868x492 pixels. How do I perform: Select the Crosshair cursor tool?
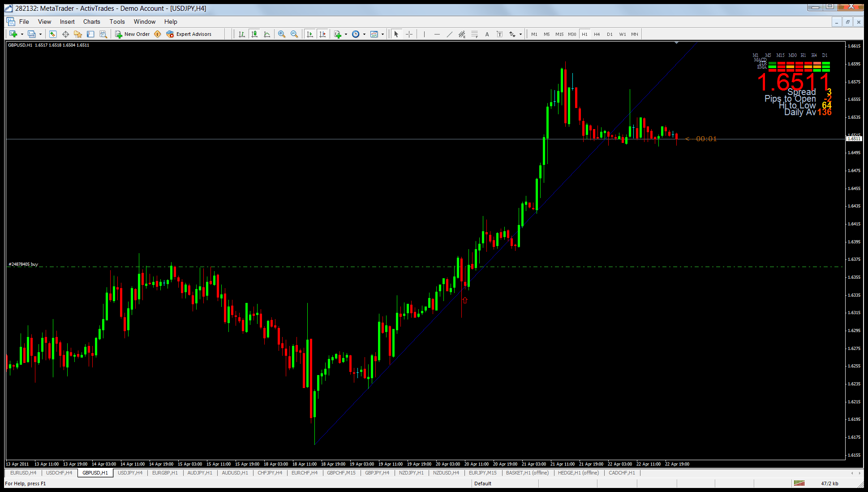point(409,34)
